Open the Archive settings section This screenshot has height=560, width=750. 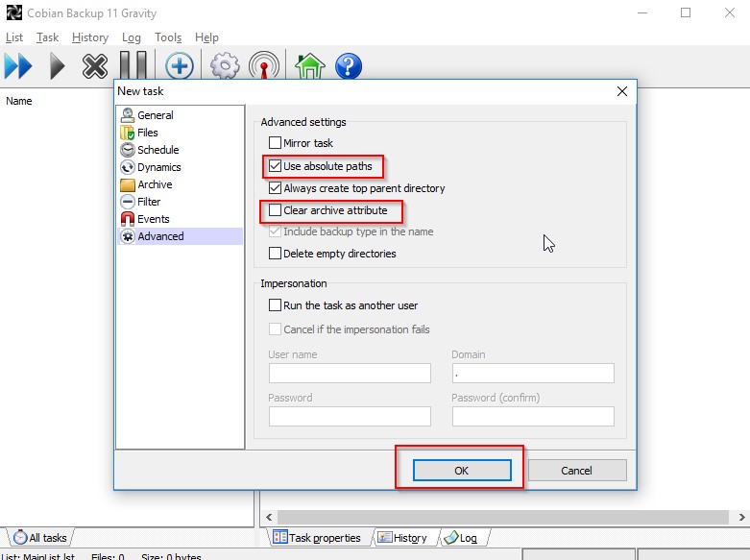point(155,184)
